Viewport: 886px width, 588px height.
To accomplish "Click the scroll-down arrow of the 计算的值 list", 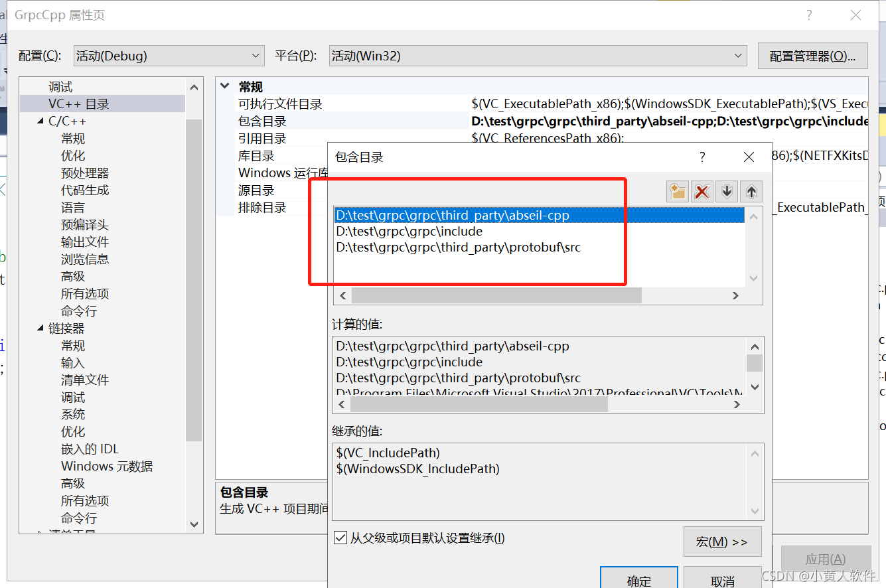I will pyautogui.click(x=755, y=387).
